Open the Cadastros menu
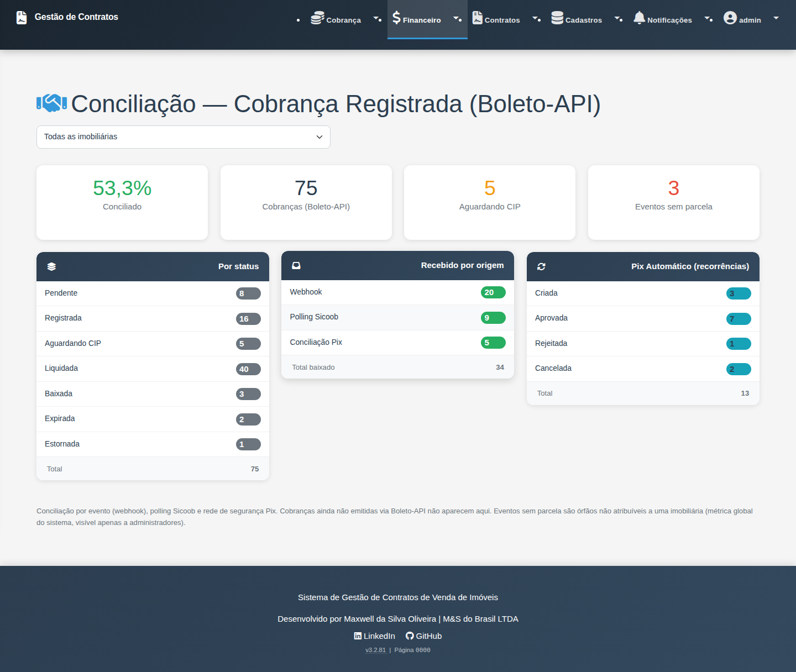The image size is (796, 672). 584,20
